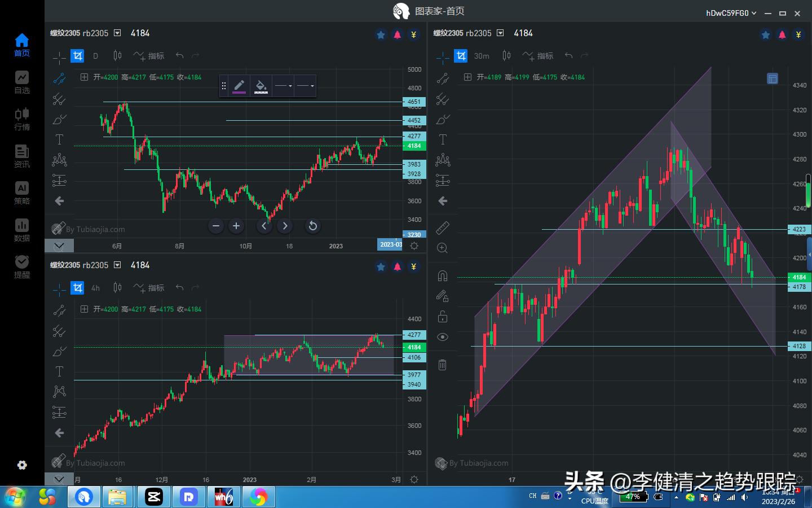Toggle drawings visibility with the eye icon
Image resolution: width=812 pixels, height=508 pixels.
[443, 337]
